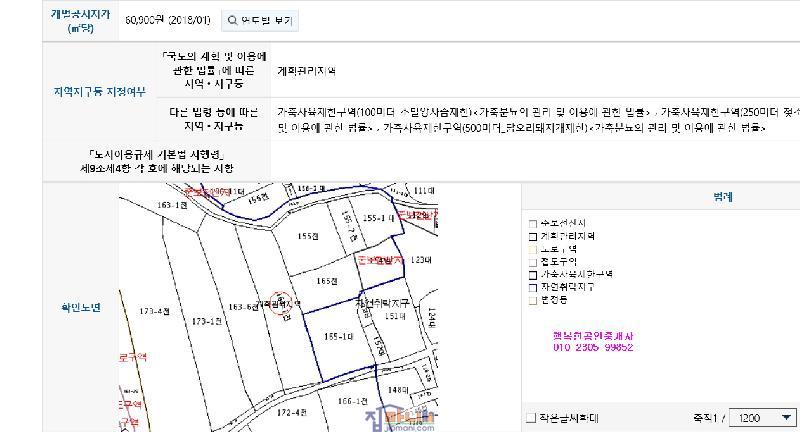Click parcel 173-1전 on the map
This screenshot has height=432, width=800.
(205, 321)
